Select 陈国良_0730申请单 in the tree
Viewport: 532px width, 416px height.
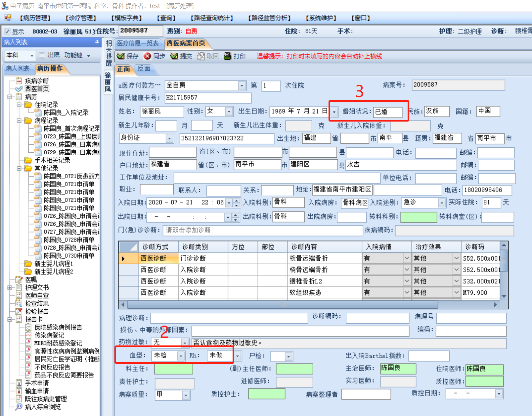click(69, 256)
